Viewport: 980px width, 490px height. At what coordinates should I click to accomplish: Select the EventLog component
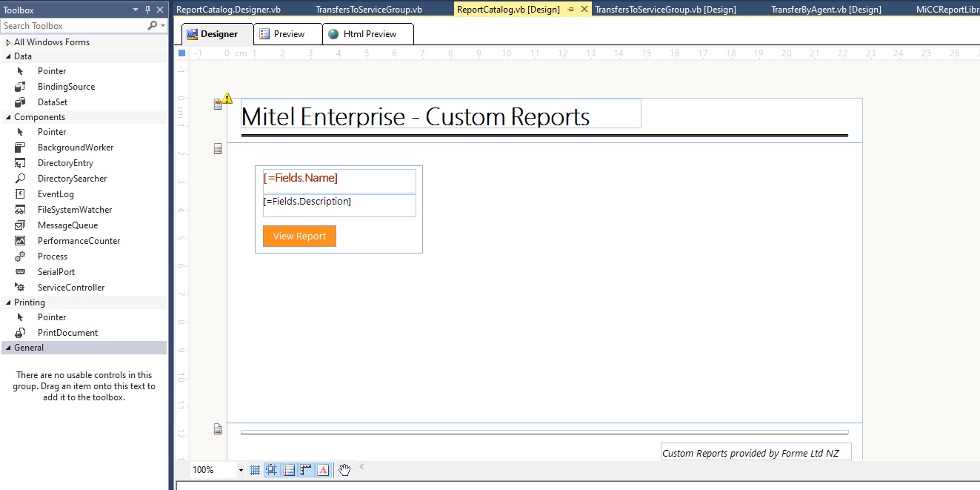(x=83, y=194)
